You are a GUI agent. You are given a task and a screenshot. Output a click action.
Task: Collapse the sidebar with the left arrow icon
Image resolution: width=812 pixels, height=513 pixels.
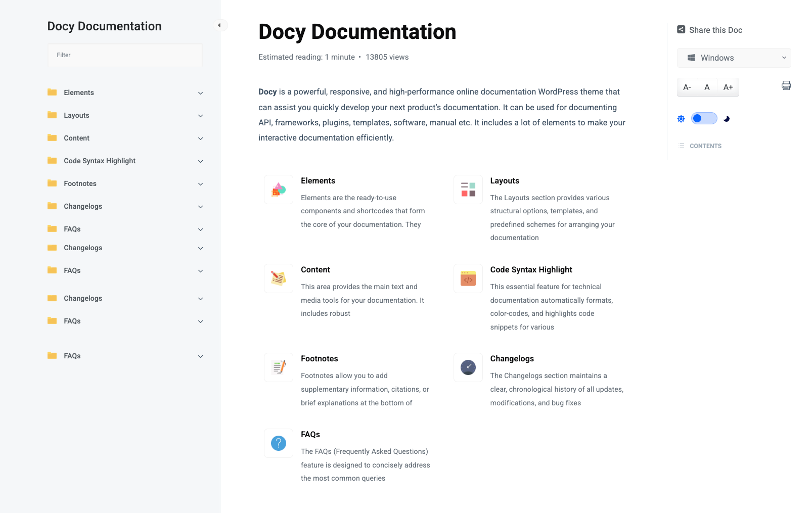219,25
